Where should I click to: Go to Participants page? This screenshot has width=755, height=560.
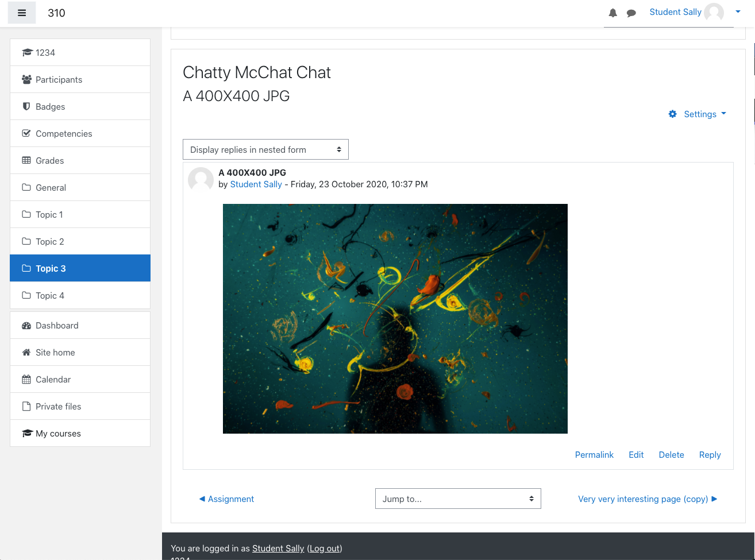pyautogui.click(x=80, y=79)
